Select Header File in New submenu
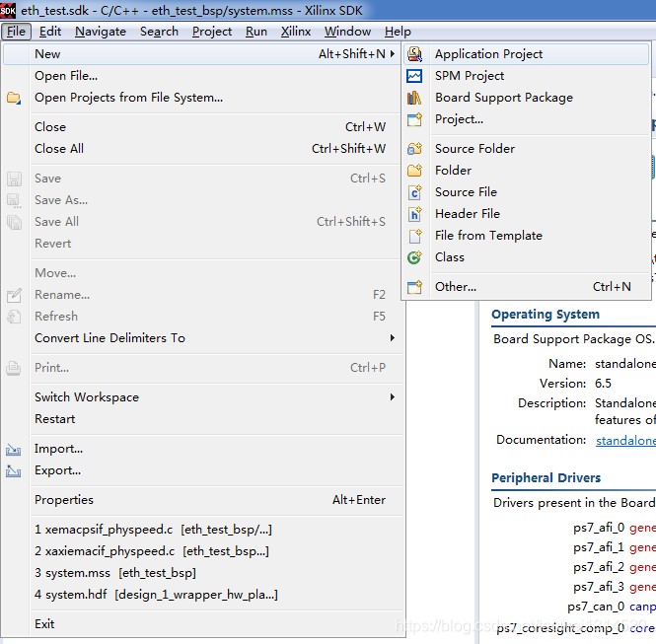Viewport: 656px width, 644px height. click(x=527, y=214)
